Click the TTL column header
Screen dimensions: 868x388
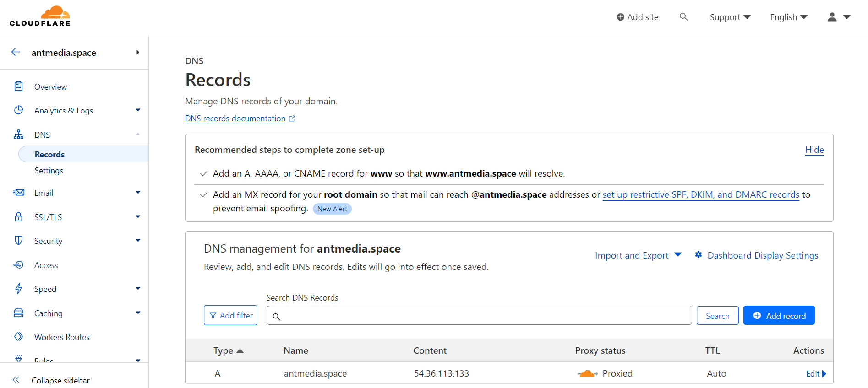tap(712, 350)
